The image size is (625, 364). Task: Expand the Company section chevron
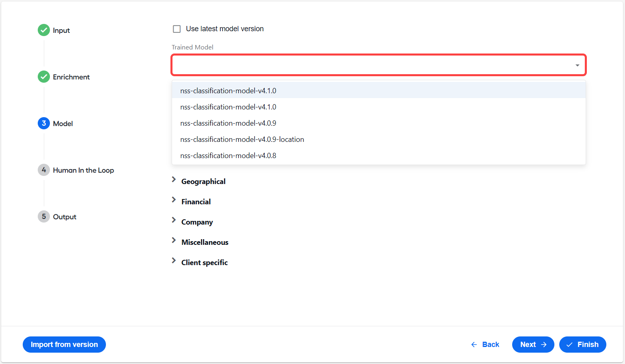pos(174,220)
